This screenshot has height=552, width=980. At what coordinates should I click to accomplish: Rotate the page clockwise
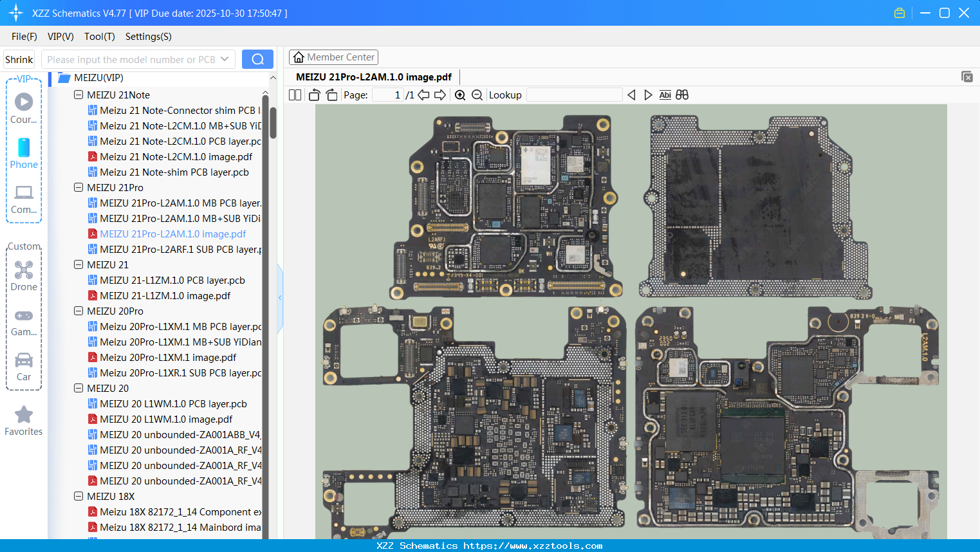[331, 95]
